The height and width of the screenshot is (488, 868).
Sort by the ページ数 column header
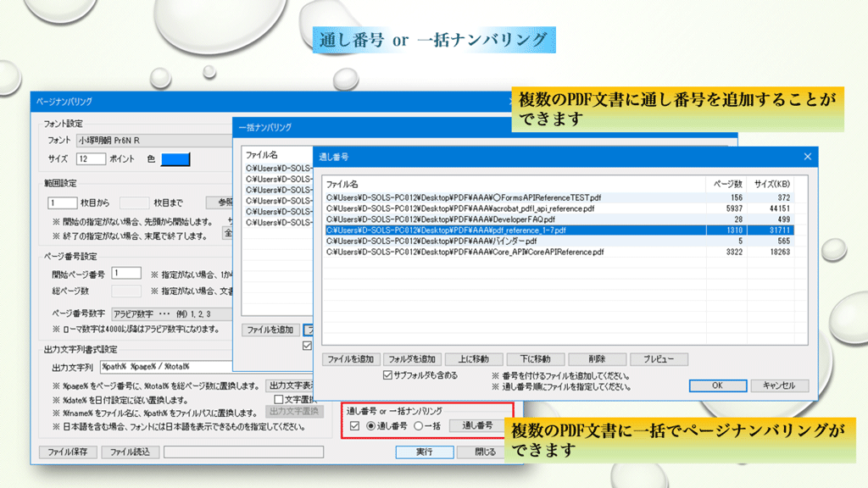pyautogui.click(x=726, y=184)
